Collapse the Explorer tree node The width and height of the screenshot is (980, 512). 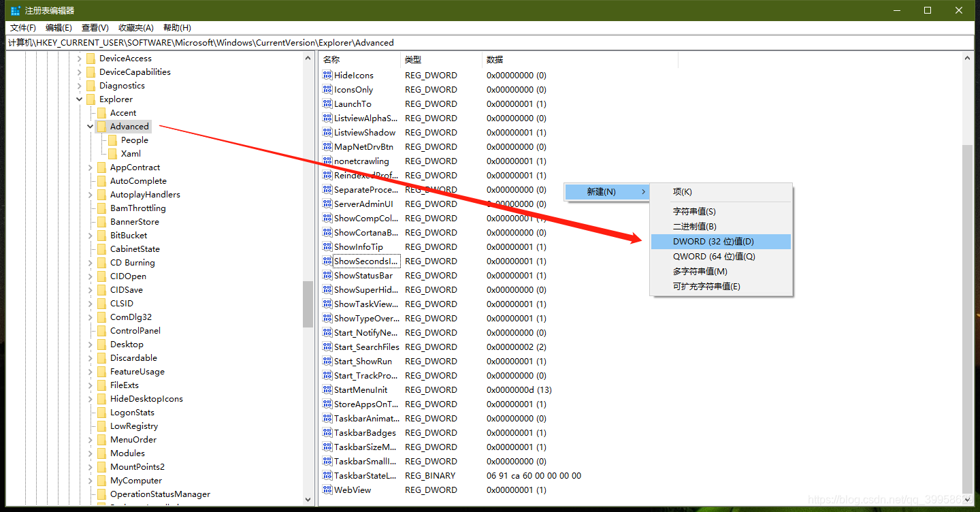click(x=80, y=99)
